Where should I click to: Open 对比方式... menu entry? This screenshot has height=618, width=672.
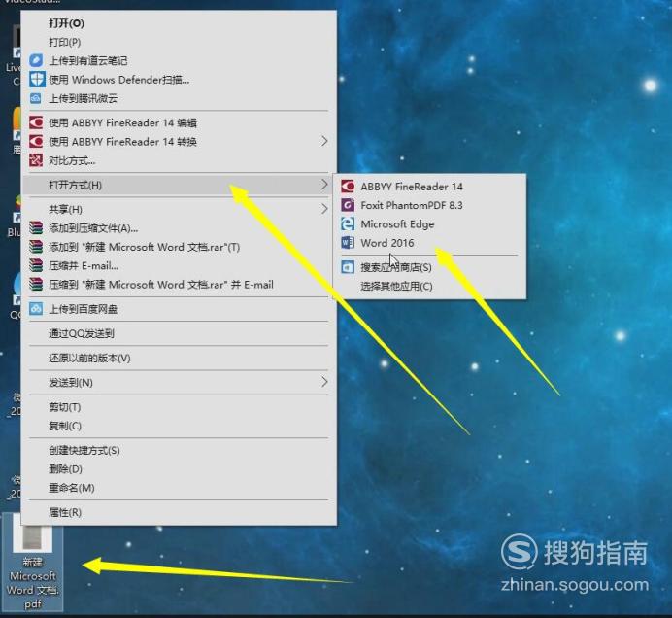179,160
